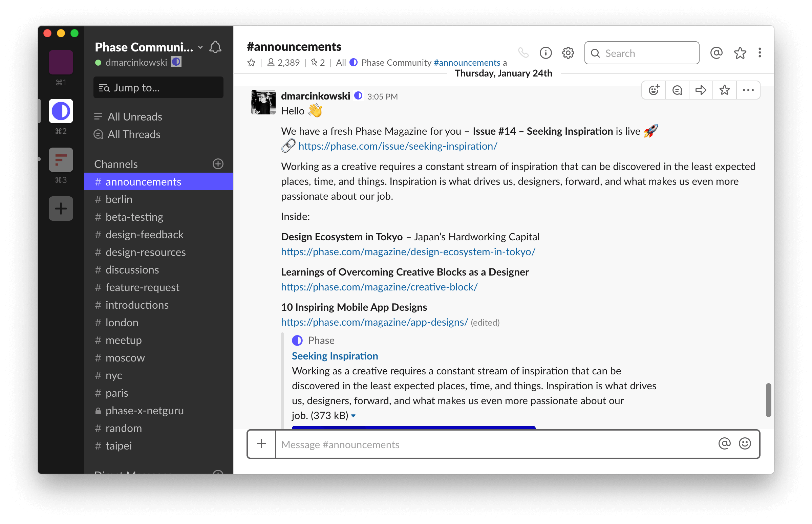Show channel details info icon
Screen dimensions: 812x524
pyautogui.click(x=546, y=53)
